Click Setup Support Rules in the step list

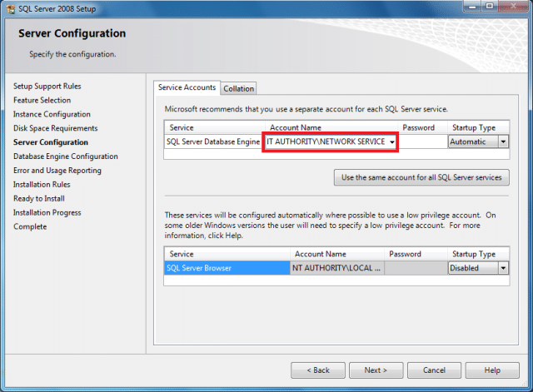[x=47, y=87]
